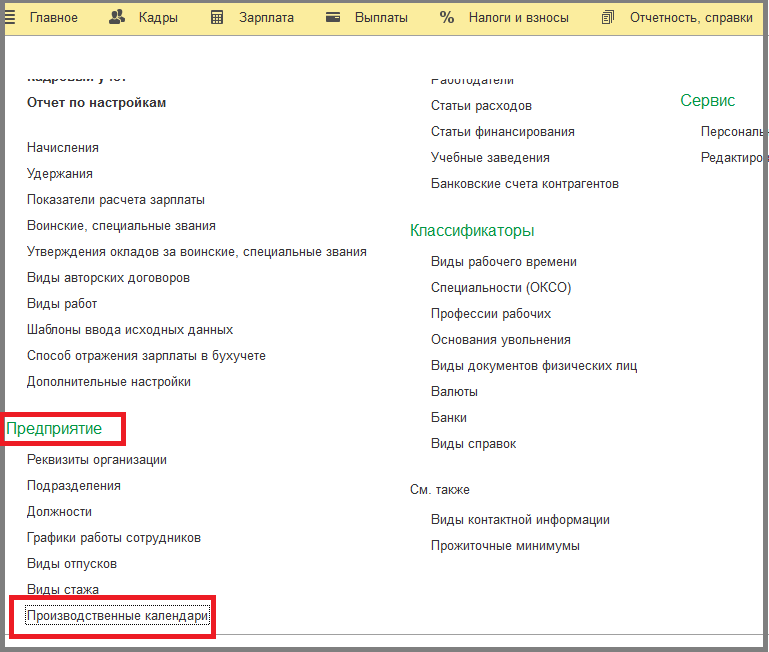Image resolution: width=769 pixels, height=652 pixels.
Task: Open Показатели расчета зарплаты
Action: tap(116, 200)
